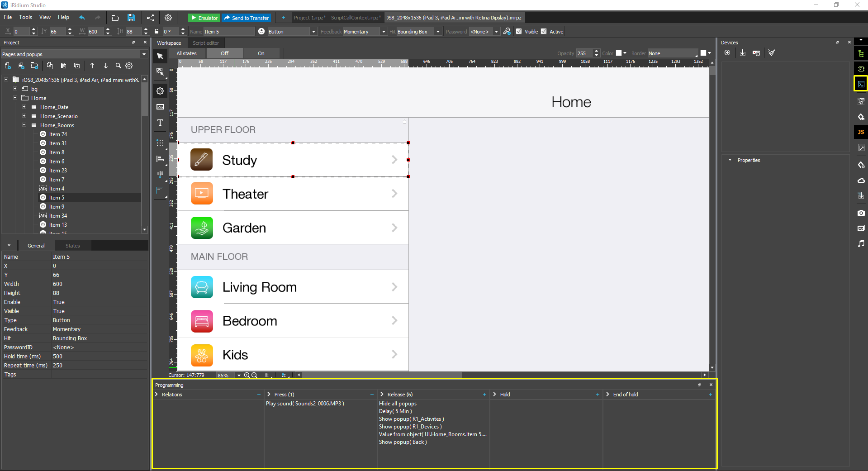868x471 pixels.
Task: Open the Feedback Momentary dropdown
Action: point(384,32)
